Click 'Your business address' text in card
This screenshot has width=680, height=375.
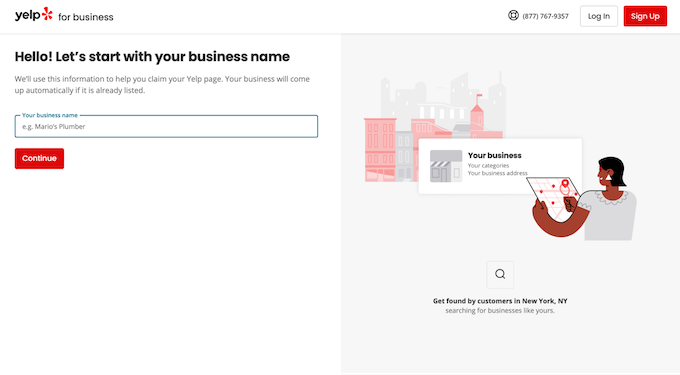click(x=497, y=173)
